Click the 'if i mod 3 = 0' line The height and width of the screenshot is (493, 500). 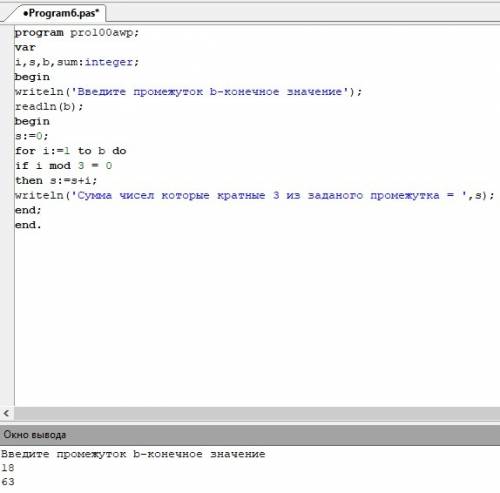64,166
